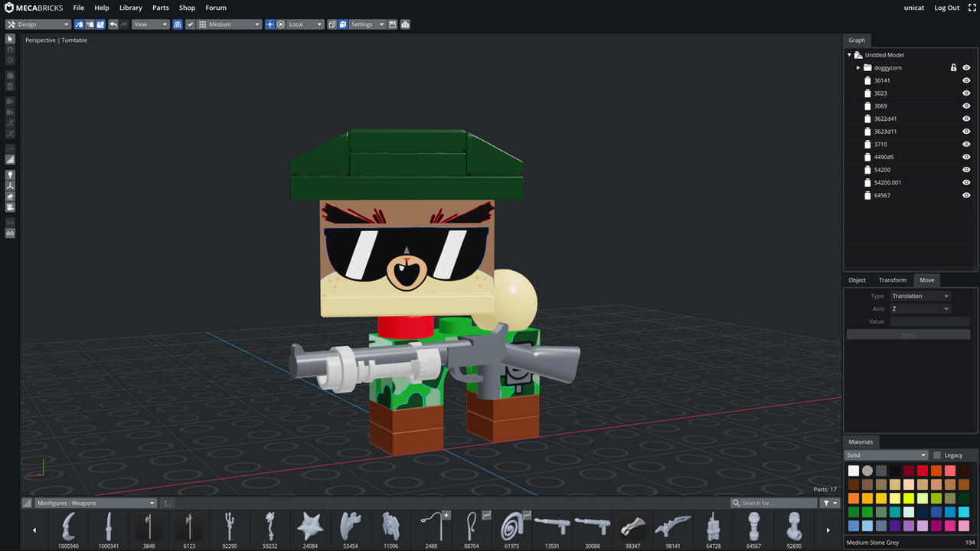The height and width of the screenshot is (551, 980).
Task: Open the Shop page
Action: tap(188, 8)
